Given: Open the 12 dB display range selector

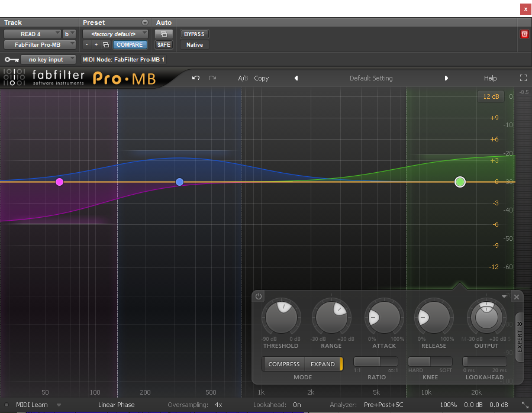Looking at the screenshot, I should click(491, 96).
